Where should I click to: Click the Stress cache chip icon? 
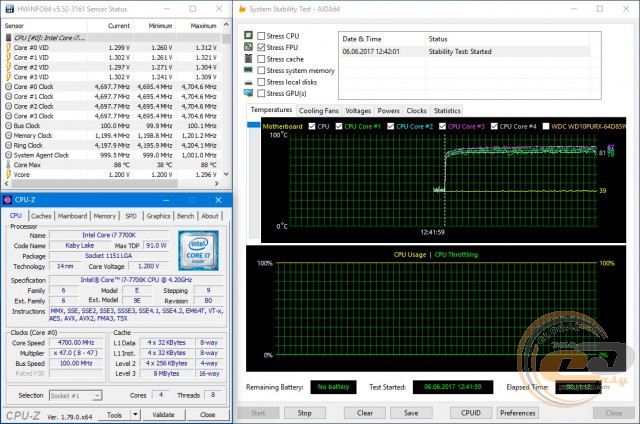[x=248, y=58]
